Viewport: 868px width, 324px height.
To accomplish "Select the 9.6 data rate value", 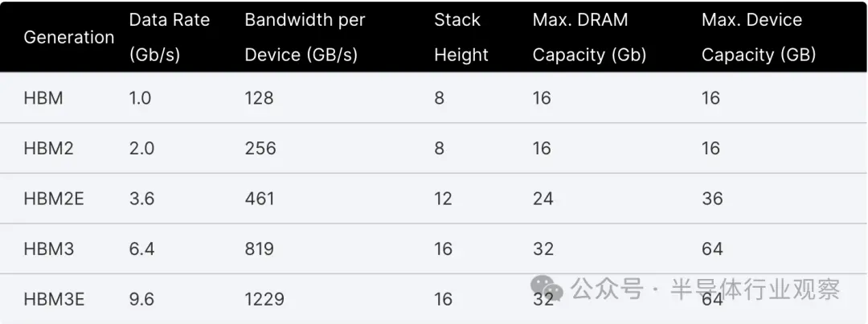I will [x=141, y=299].
